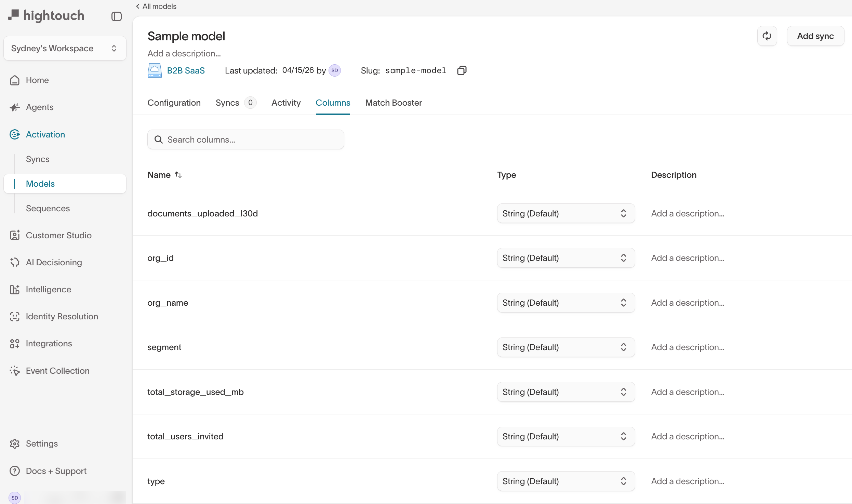
Task: Toggle sorting on the Name column
Action: click(x=178, y=175)
